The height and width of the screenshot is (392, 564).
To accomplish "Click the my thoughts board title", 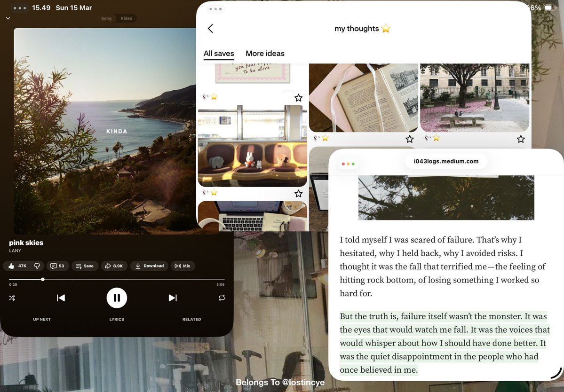I will pyautogui.click(x=362, y=28).
